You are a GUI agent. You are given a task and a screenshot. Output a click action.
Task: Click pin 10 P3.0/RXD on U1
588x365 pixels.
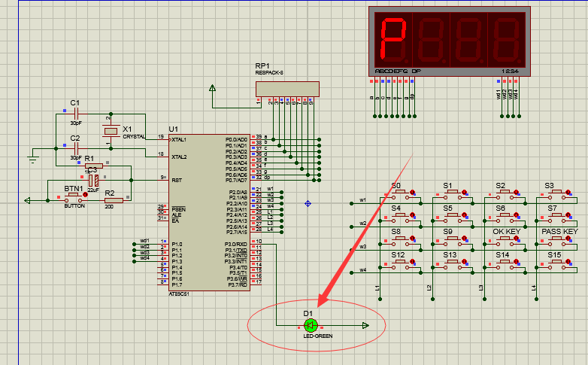(x=256, y=243)
